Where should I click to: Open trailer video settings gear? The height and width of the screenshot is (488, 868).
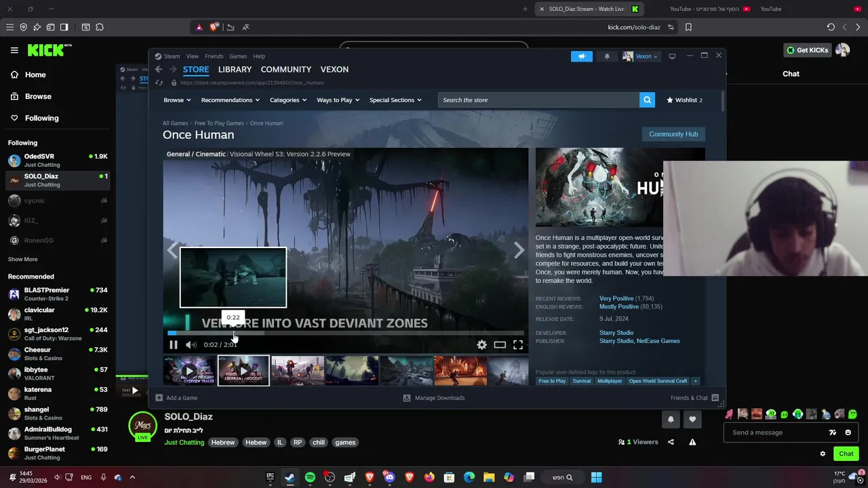(x=481, y=344)
